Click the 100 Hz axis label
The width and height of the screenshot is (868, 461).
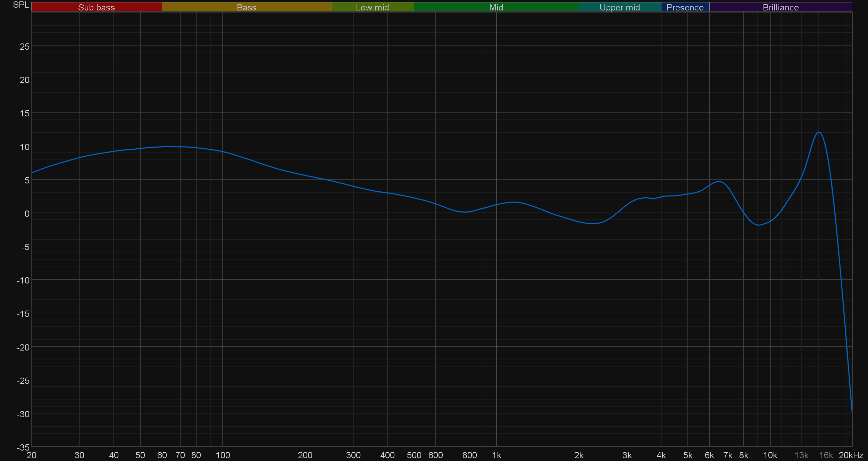point(223,455)
